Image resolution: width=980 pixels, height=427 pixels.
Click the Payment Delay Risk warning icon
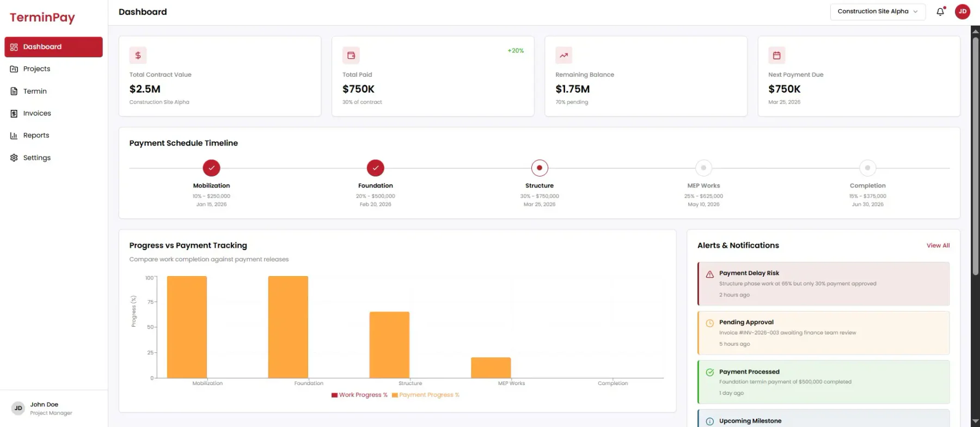click(710, 274)
